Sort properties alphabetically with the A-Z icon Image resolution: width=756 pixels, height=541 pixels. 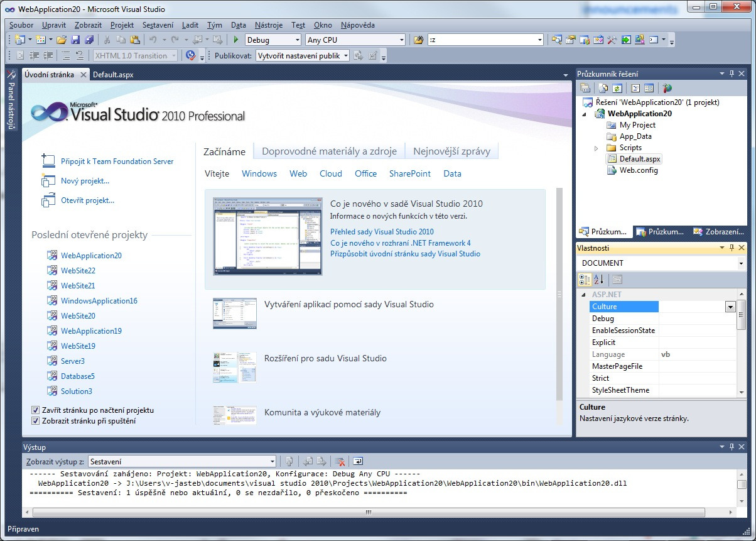coord(598,279)
